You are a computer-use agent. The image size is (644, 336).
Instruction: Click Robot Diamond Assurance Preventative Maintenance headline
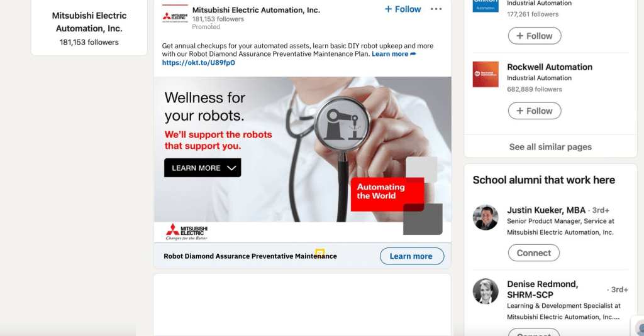250,256
